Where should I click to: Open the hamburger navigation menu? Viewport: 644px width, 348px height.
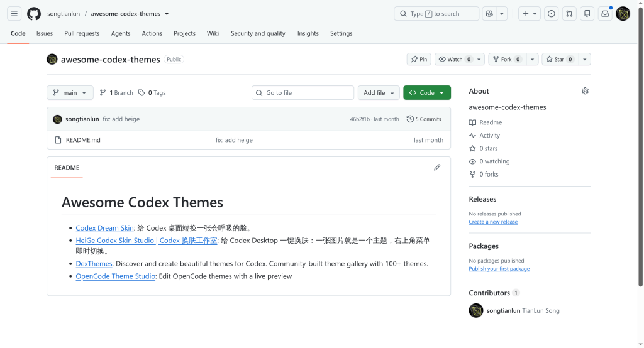coord(14,14)
